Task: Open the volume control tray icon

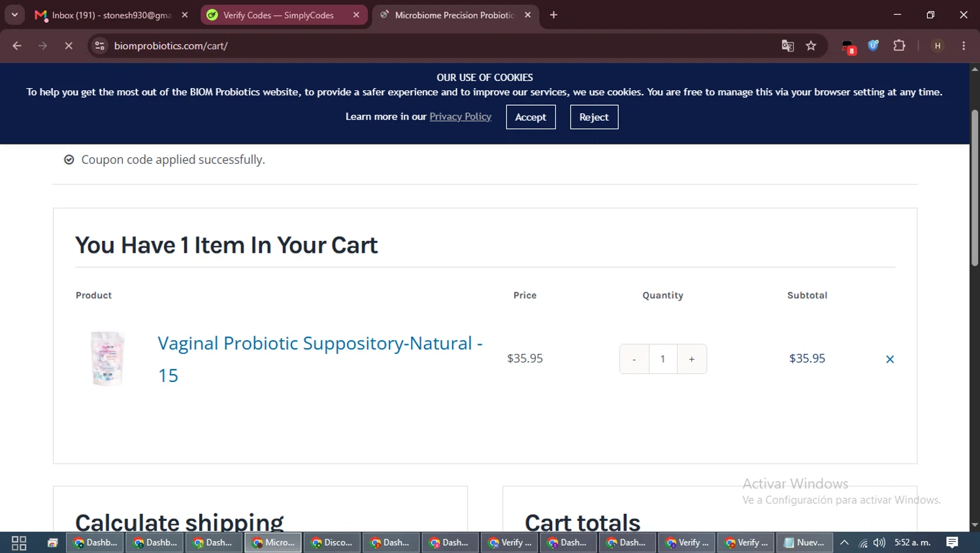Action: tap(879, 543)
